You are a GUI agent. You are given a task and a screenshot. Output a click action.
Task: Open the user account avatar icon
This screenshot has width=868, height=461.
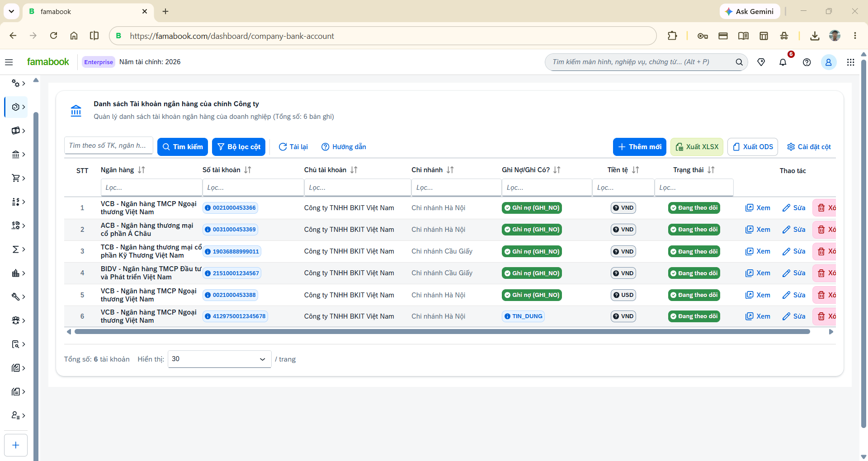pyautogui.click(x=829, y=62)
